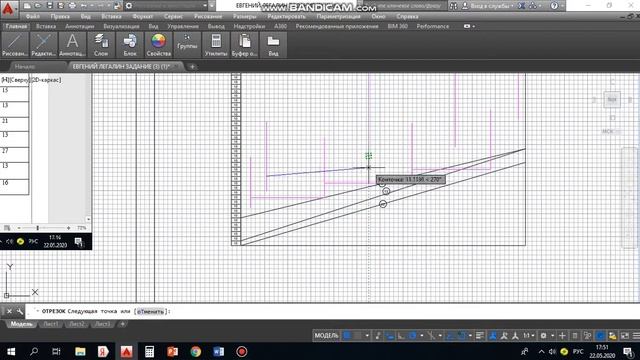This screenshot has width=640, height=360.
Task: Toggle grid display in status bar
Action: pos(347,336)
